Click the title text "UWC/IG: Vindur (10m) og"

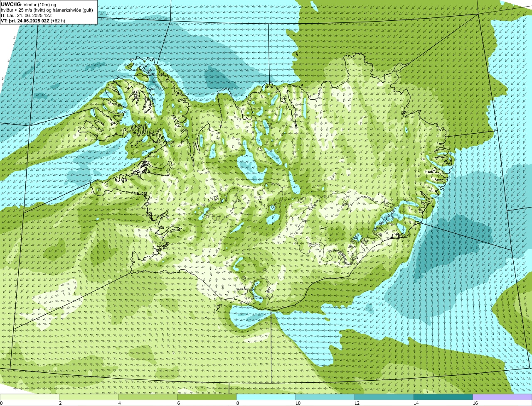[x=28, y=4]
